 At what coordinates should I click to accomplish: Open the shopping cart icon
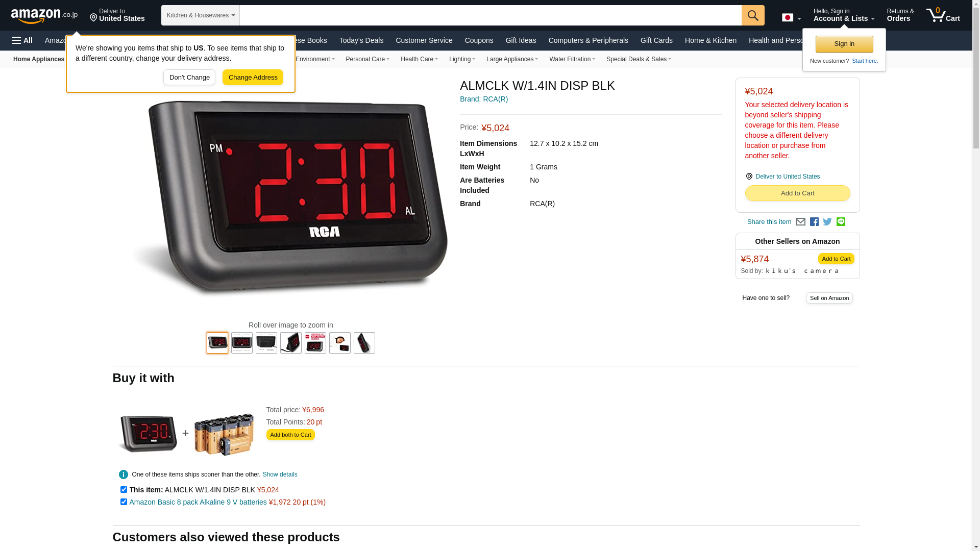943,15
